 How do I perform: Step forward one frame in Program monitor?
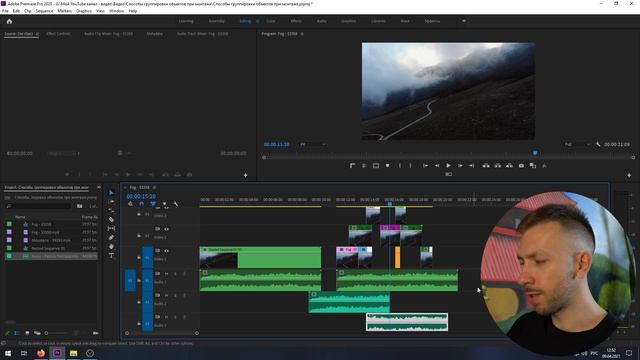tap(460, 166)
